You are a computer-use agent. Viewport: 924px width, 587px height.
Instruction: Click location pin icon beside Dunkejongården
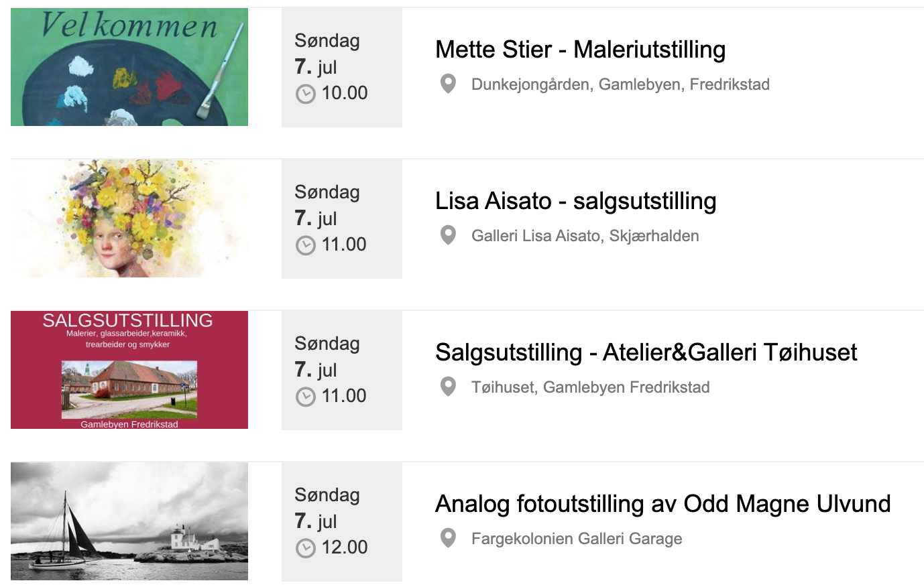pyautogui.click(x=448, y=84)
